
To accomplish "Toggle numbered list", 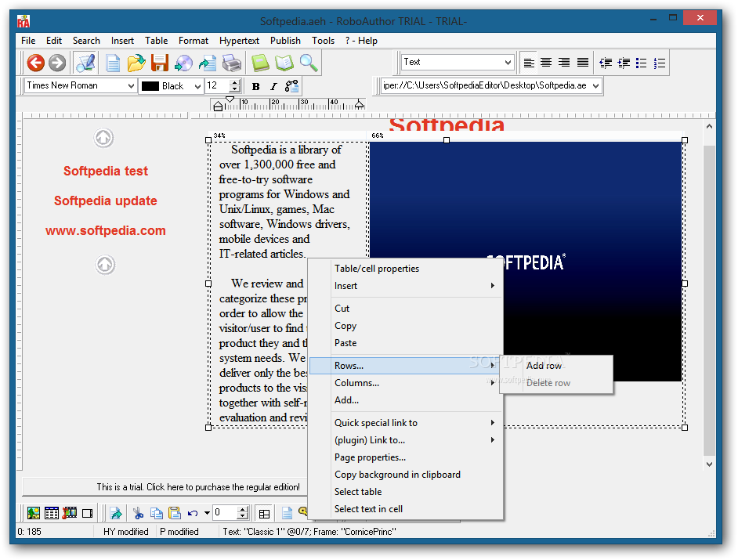I will click(x=660, y=63).
